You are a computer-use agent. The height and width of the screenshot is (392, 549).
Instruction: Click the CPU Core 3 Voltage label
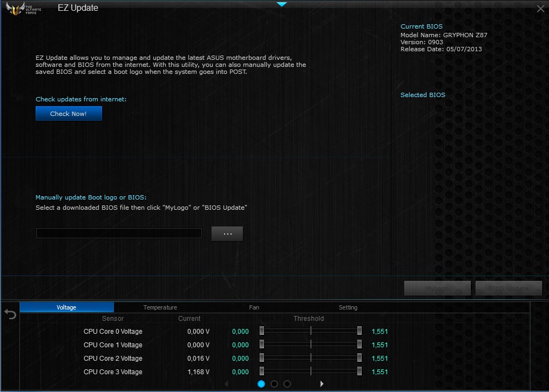[113, 372]
